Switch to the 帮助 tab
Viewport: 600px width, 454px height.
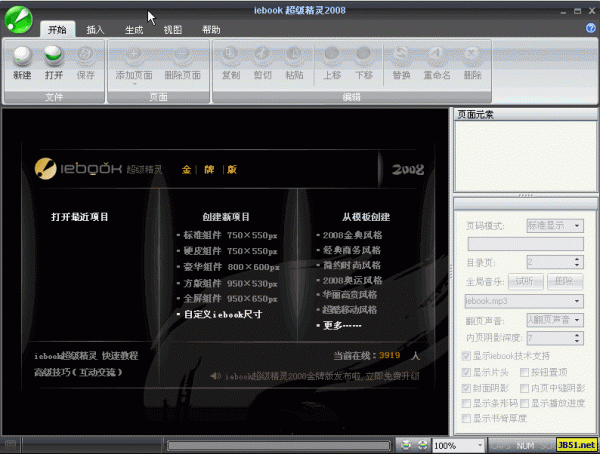(211, 29)
